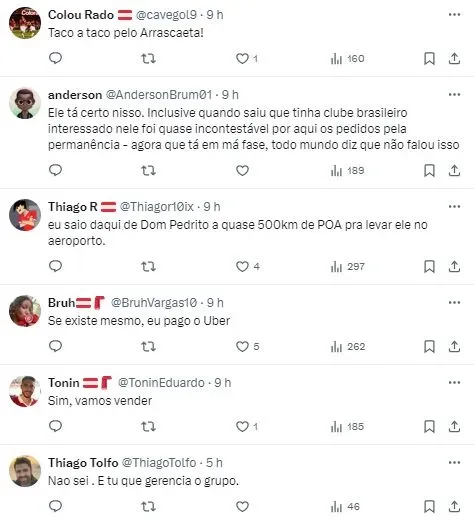The image size is (474, 522).
Task: Open Bruh's profile picture
Action: pyautogui.click(x=25, y=311)
